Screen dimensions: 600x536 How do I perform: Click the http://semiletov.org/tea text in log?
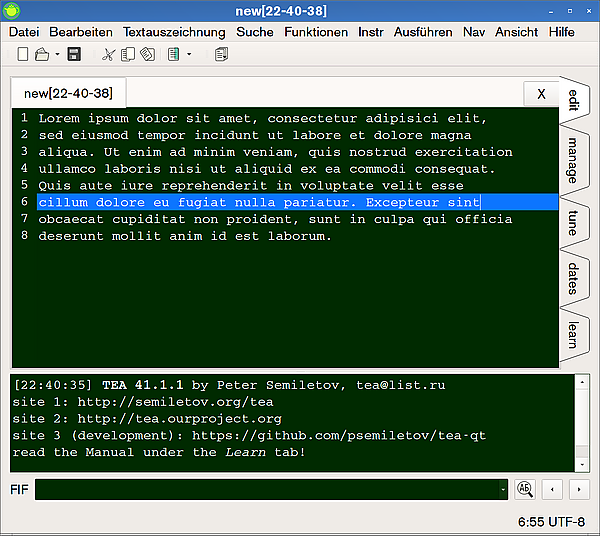pyautogui.click(x=175, y=402)
